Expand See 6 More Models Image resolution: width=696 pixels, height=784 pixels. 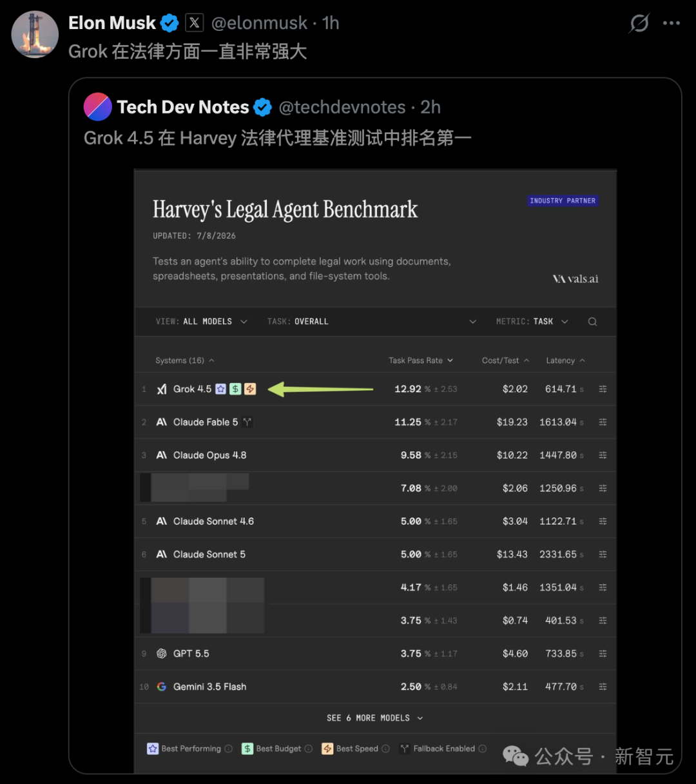(375, 718)
